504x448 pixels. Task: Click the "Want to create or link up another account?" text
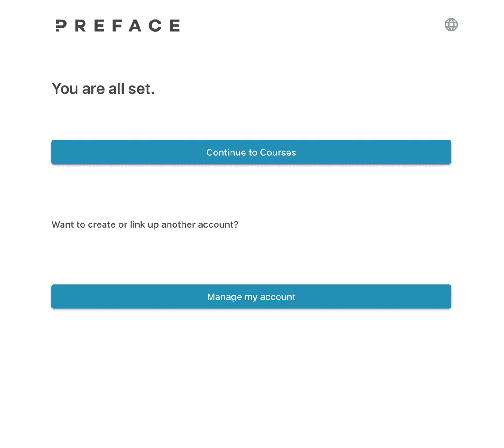[x=145, y=224]
